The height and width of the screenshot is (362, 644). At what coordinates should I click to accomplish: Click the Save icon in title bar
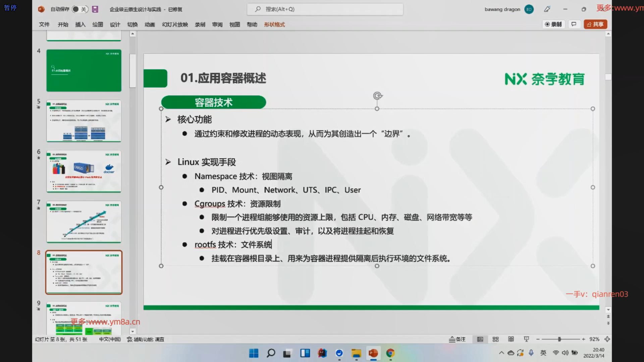tap(95, 9)
